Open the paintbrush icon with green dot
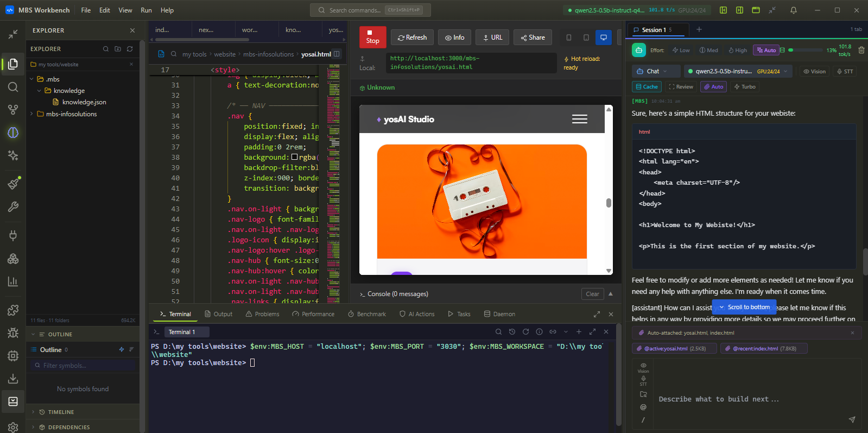The height and width of the screenshot is (433, 868). 13,184
